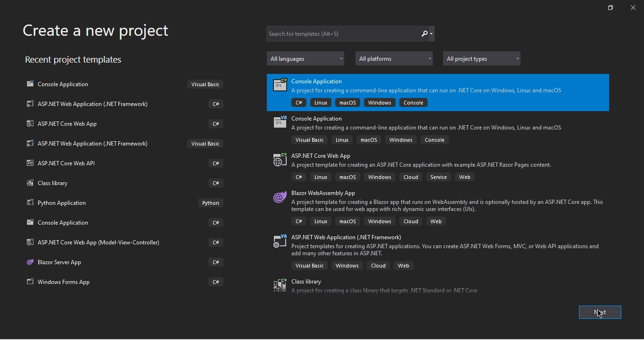644x340 pixels.
Task: Pick recent Visual Basic Console Application entry
Action: [x=63, y=84]
